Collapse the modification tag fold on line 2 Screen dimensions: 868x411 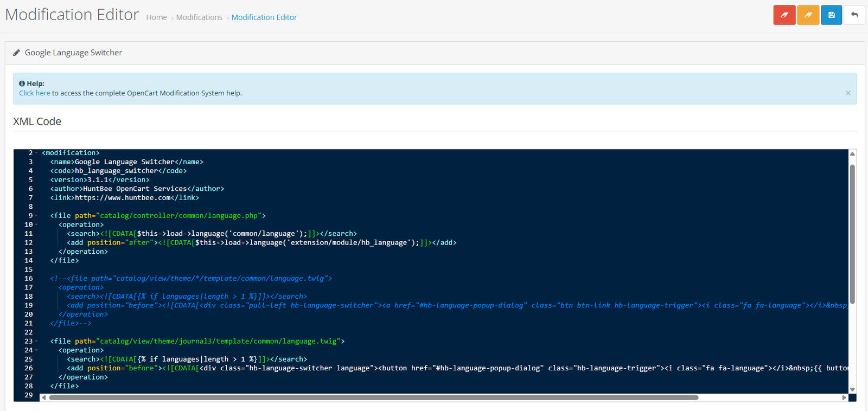(x=36, y=153)
